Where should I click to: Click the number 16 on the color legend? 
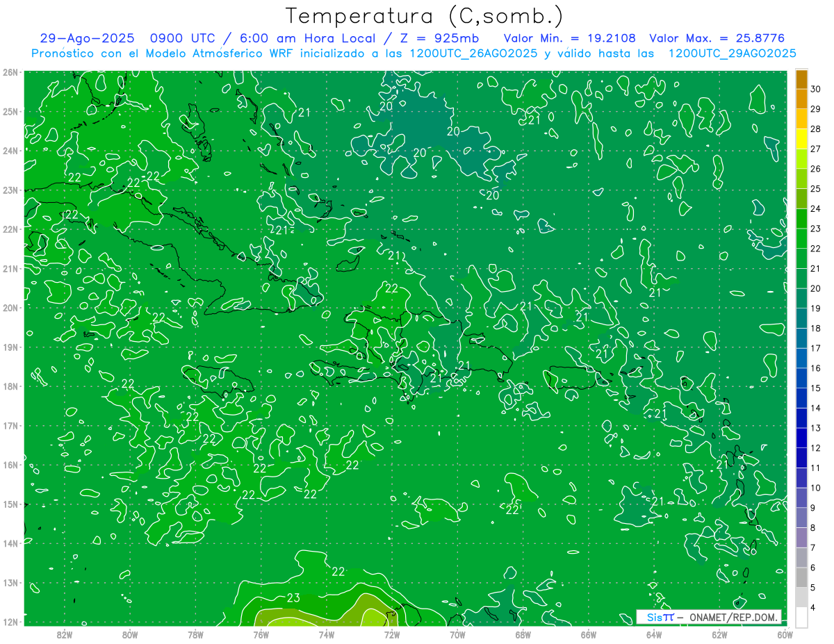pyautogui.click(x=816, y=368)
